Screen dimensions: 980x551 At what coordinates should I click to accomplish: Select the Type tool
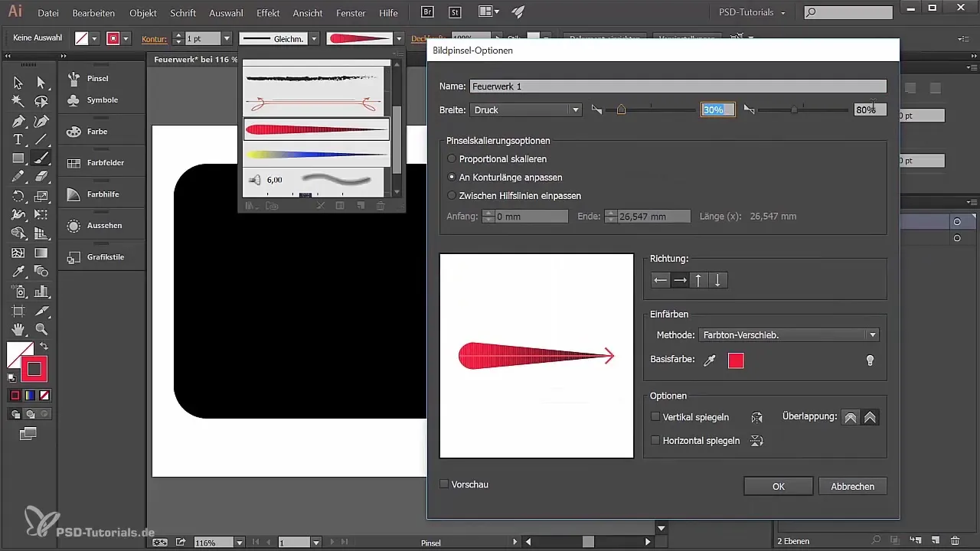18,139
